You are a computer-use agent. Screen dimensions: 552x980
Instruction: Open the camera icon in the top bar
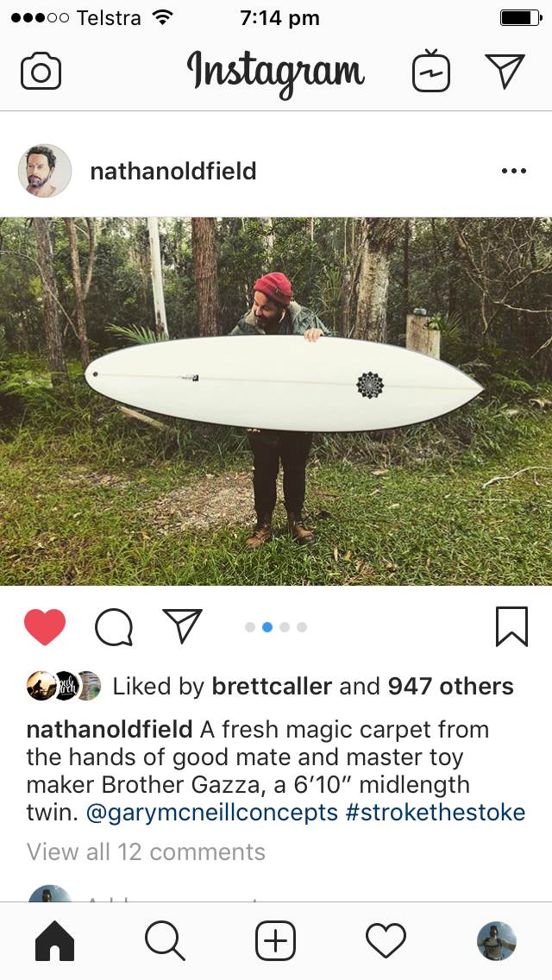[x=41, y=72]
